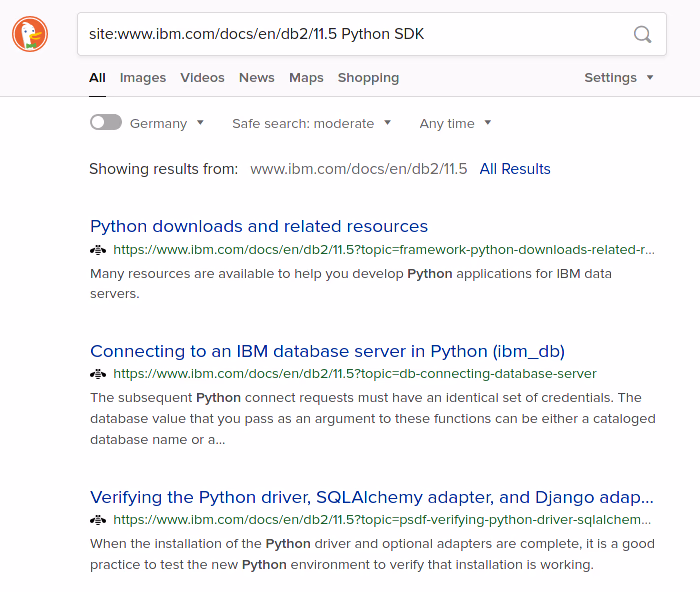Select the Maps tab
Viewport: 700px width, 592px height.
306,78
